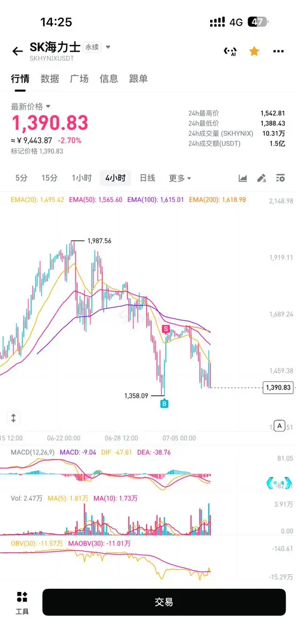This screenshot has width=296, height=644.
Task: Tap the teal B buy marker
Action: click(x=164, y=404)
